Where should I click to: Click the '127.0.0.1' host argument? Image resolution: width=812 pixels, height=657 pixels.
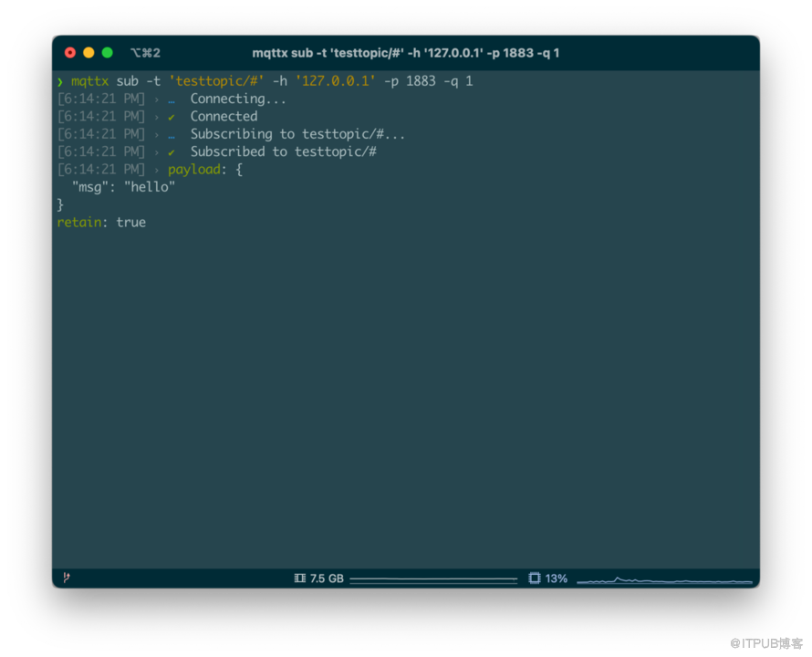pos(335,81)
